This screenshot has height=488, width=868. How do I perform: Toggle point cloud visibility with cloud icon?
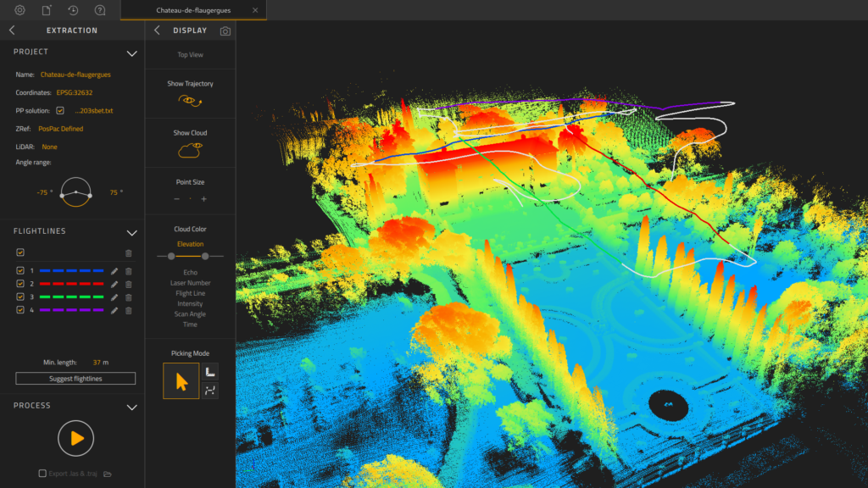[190, 150]
